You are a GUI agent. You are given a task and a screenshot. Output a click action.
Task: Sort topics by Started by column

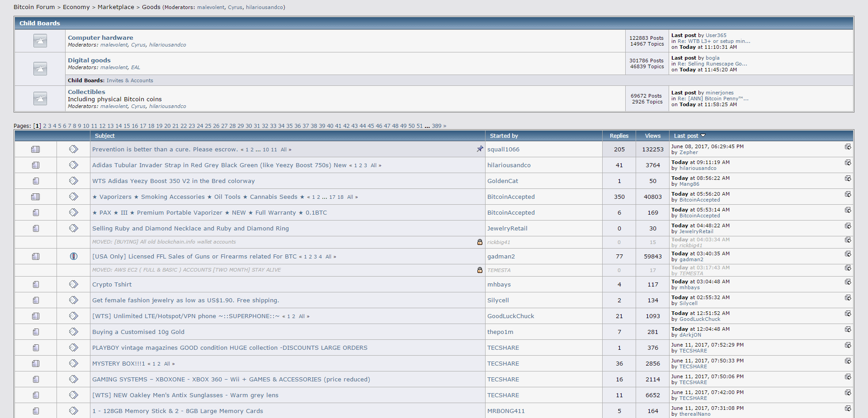click(x=504, y=136)
